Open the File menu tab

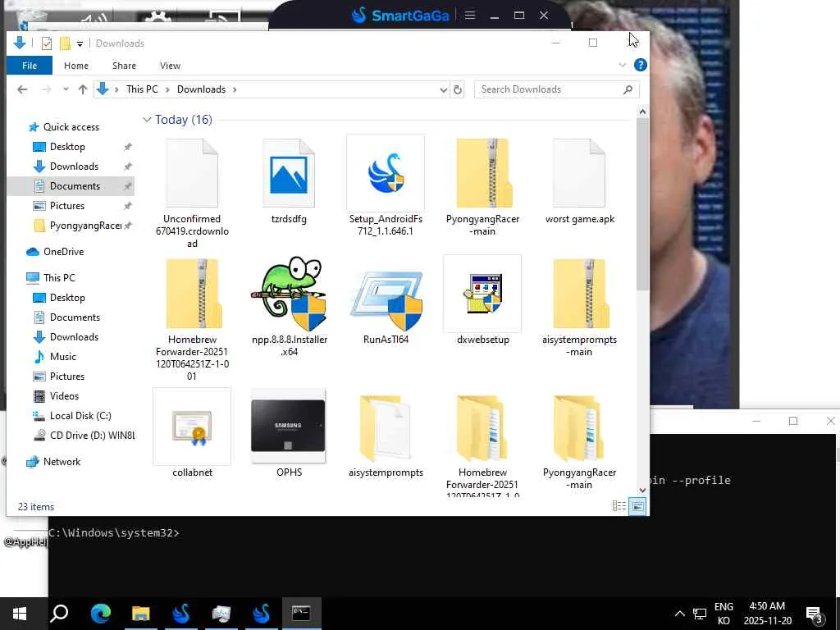pos(30,66)
